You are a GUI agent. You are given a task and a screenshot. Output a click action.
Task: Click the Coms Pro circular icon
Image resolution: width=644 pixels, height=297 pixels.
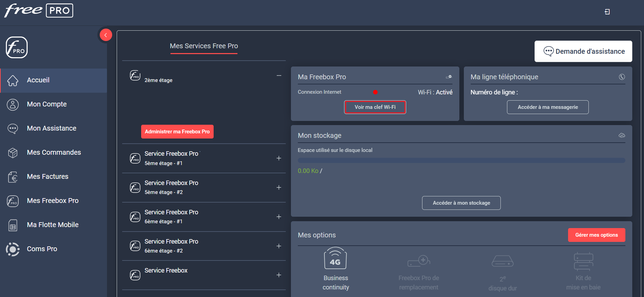coord(13,249)
